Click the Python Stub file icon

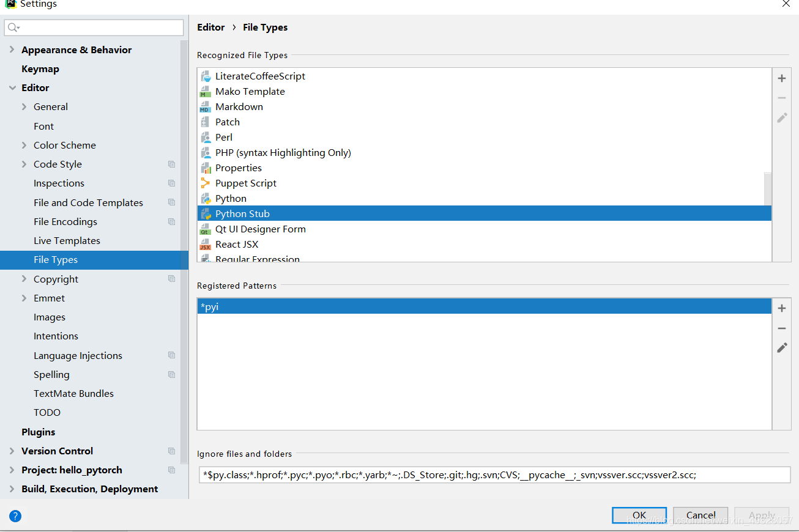tap(206, 214)
